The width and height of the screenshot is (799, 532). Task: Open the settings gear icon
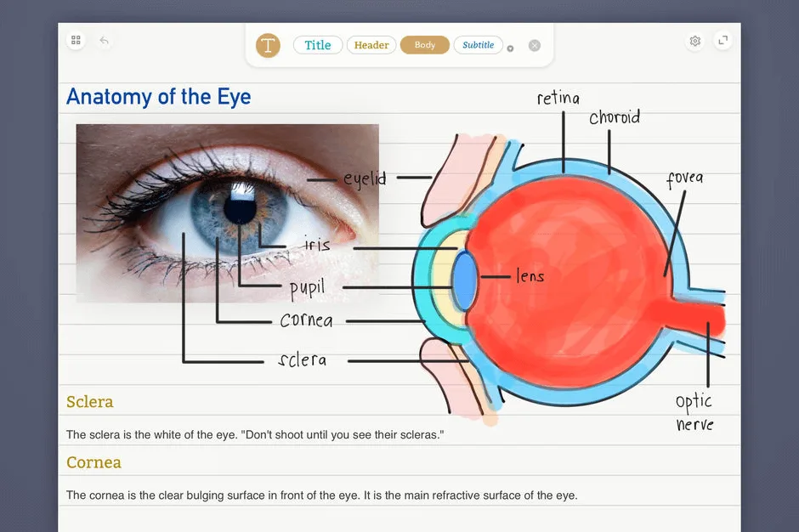[x=695, y=41]
